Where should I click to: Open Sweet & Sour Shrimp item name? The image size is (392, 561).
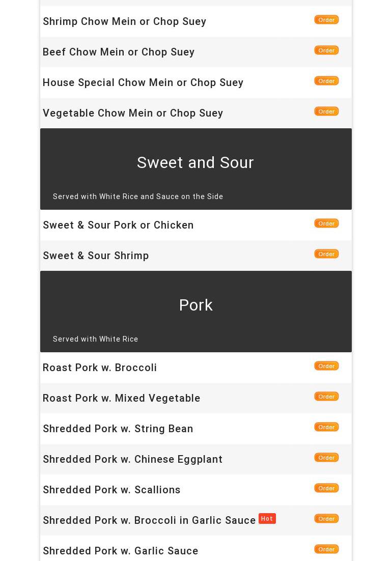click(x=96, y=256)
